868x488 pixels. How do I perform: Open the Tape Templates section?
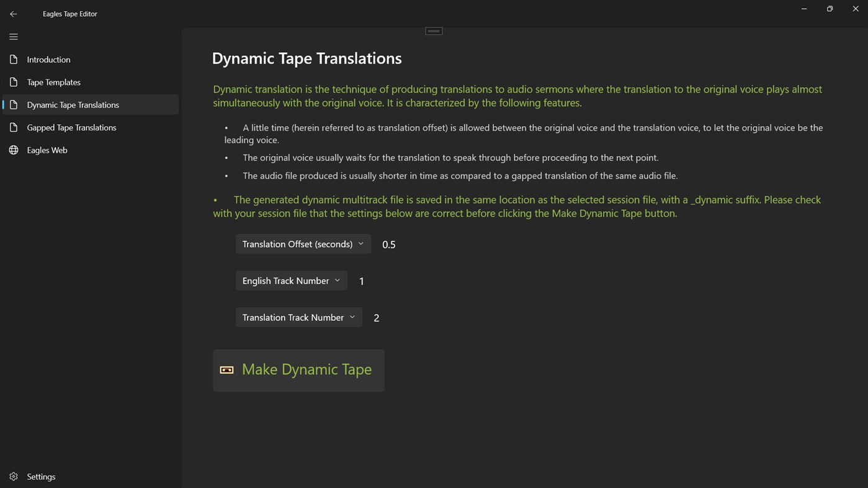click(53, 82)
